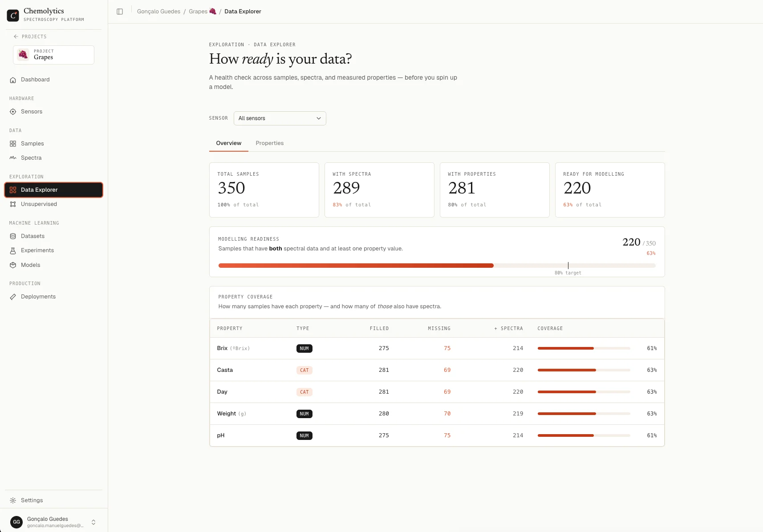Click the Spectra waveform icon
This screenshot has height=532, width=763.
click(13, 158)
